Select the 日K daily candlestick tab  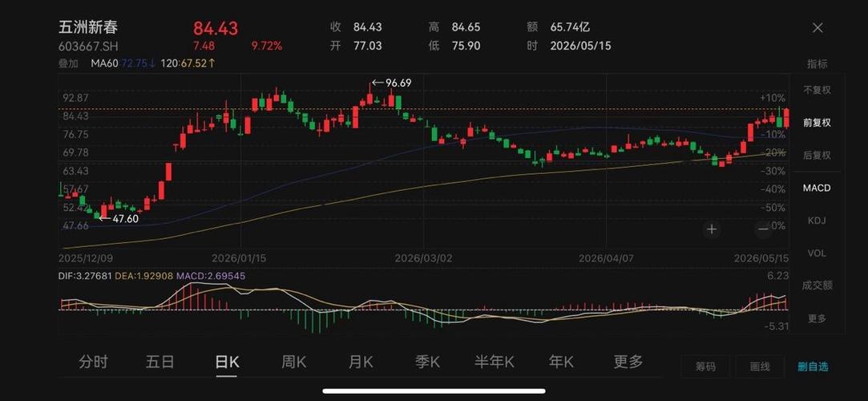pyautogui.click(x=227, y=363)
